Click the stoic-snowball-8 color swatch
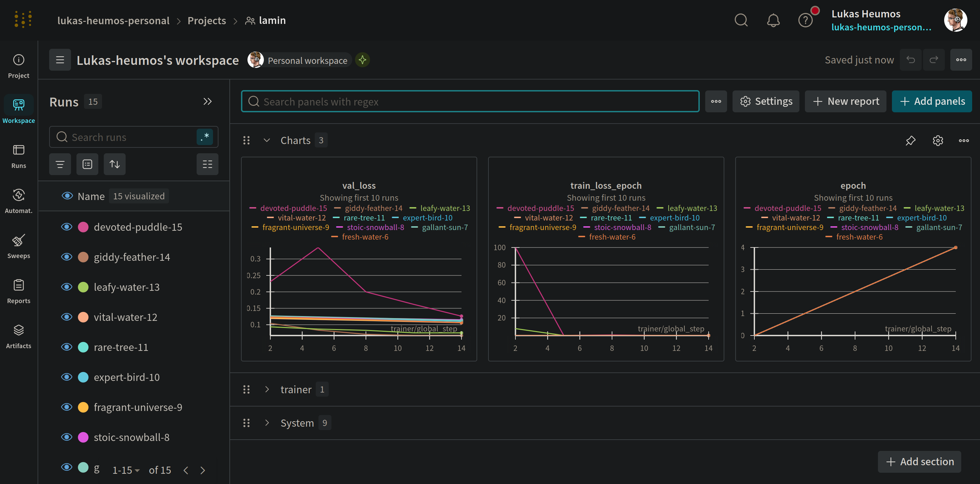This screenshot has width=980, height=484. [x=83, y=437]
